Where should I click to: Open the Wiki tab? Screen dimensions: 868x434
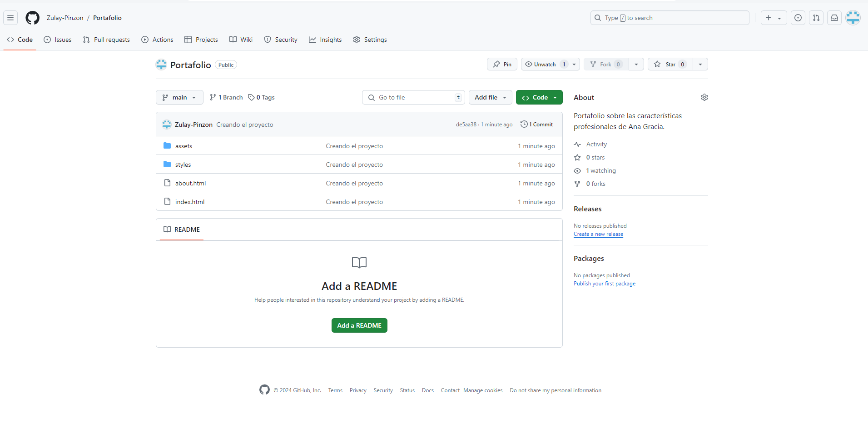click(x=241, y=40)
